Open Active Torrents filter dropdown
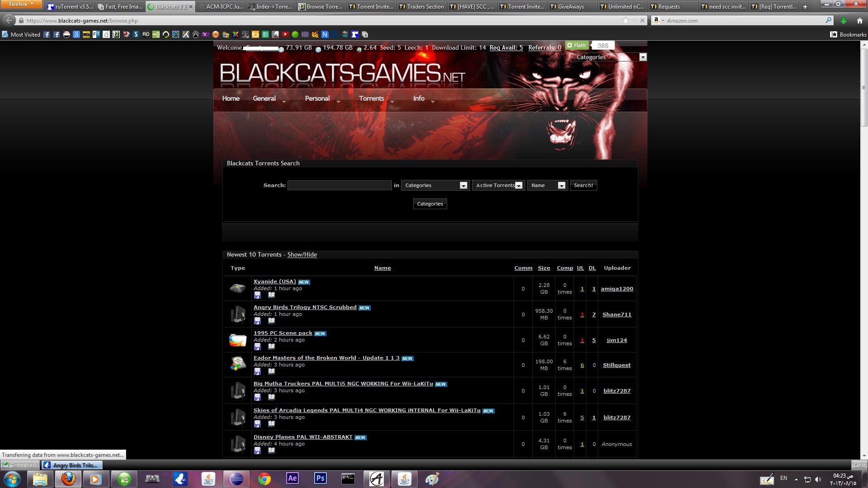This screenshot has width=868, height=488. pyautogui.click(x=498, y=185)
